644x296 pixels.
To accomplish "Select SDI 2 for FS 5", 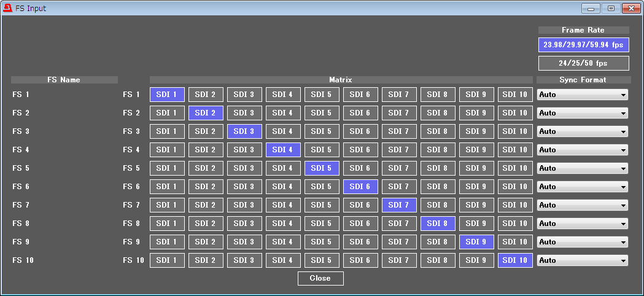I will point(206,168).
